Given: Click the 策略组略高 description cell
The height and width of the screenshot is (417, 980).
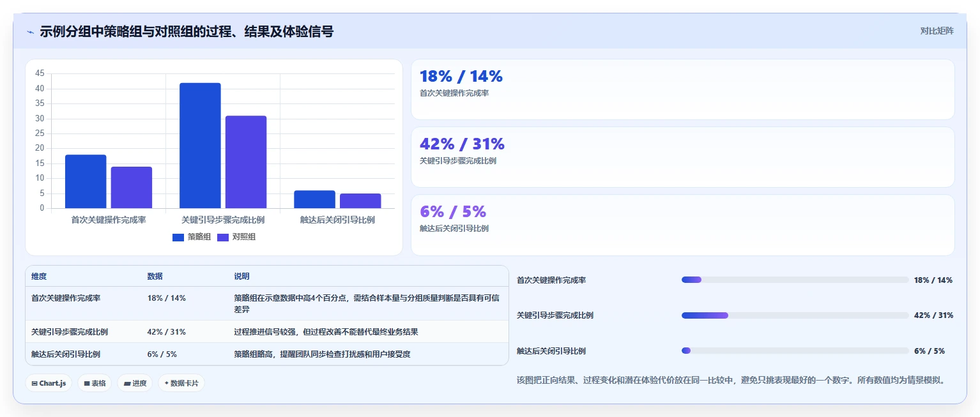Looking at the screenshot, I should (322, 354).
